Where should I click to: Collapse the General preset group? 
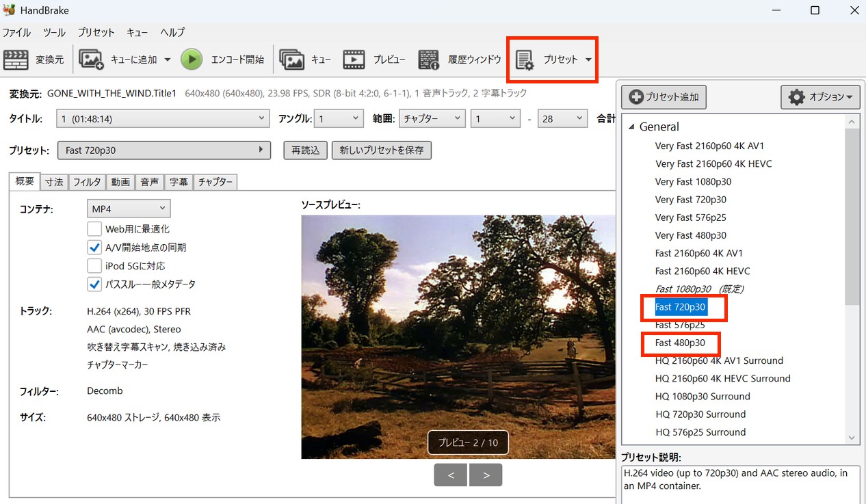point(631,127)
